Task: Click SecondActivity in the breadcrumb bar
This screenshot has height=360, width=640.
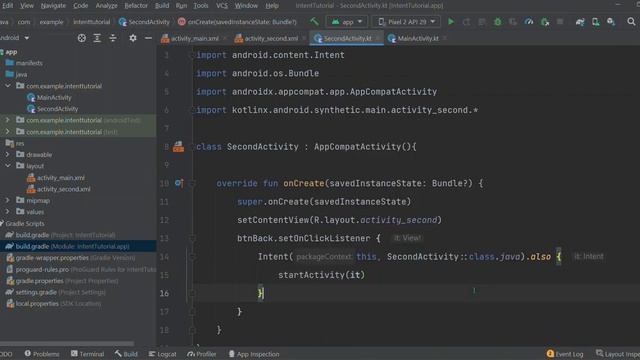Action: click(144, 22)
